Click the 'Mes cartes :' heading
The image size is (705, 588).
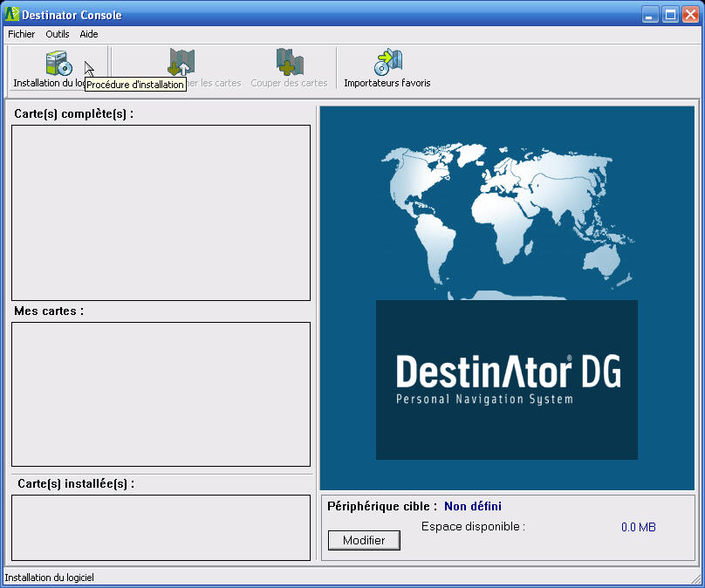tap(49, 311)
